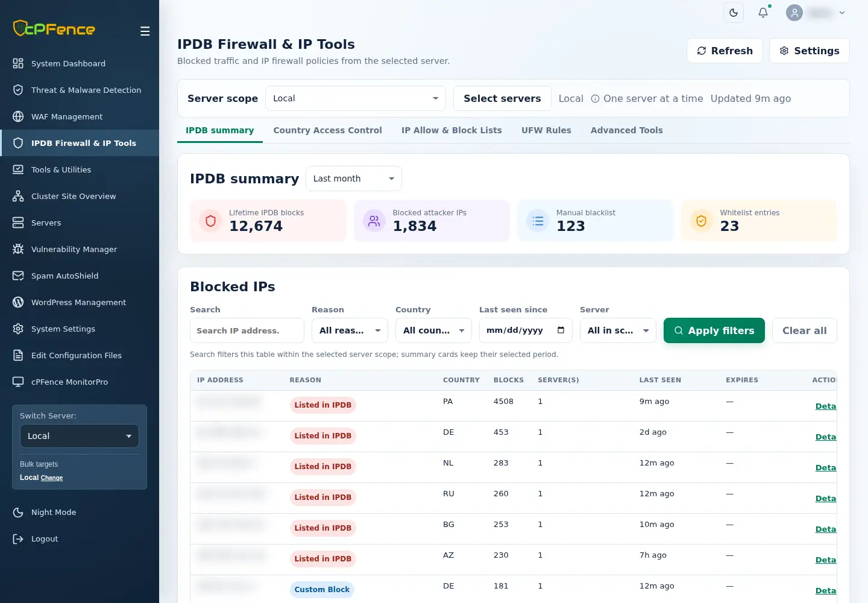Screen dimensions: 868x603
Task: Switch to Advanced Tools tab
Action: (626, 130)
